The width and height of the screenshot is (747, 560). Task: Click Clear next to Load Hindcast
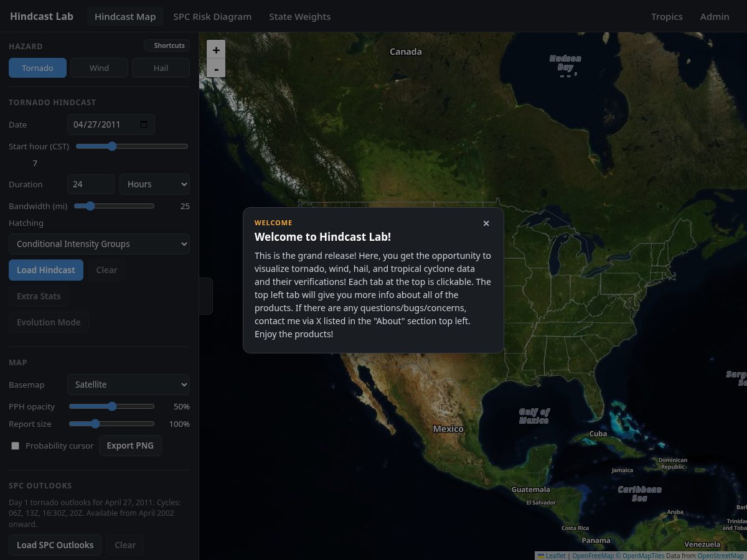coord(106,270)
